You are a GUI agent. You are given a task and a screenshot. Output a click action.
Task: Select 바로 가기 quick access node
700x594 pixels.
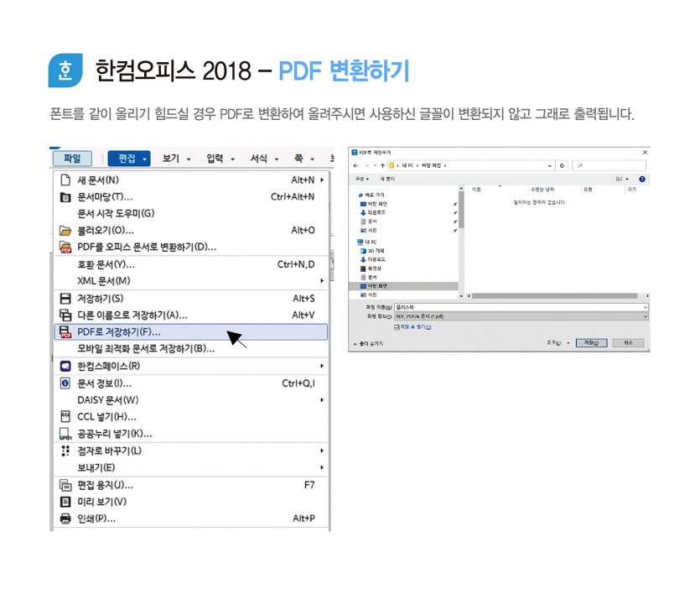click(371, 195)
